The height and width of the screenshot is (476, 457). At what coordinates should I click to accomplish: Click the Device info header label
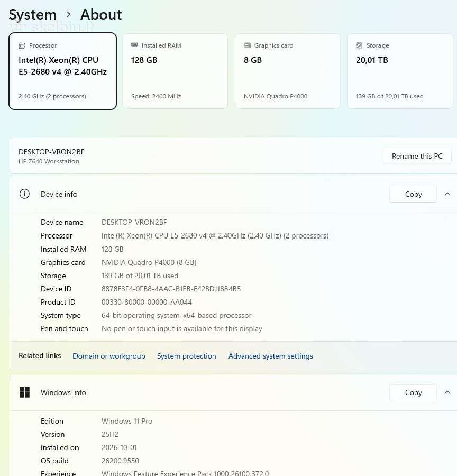59,194
